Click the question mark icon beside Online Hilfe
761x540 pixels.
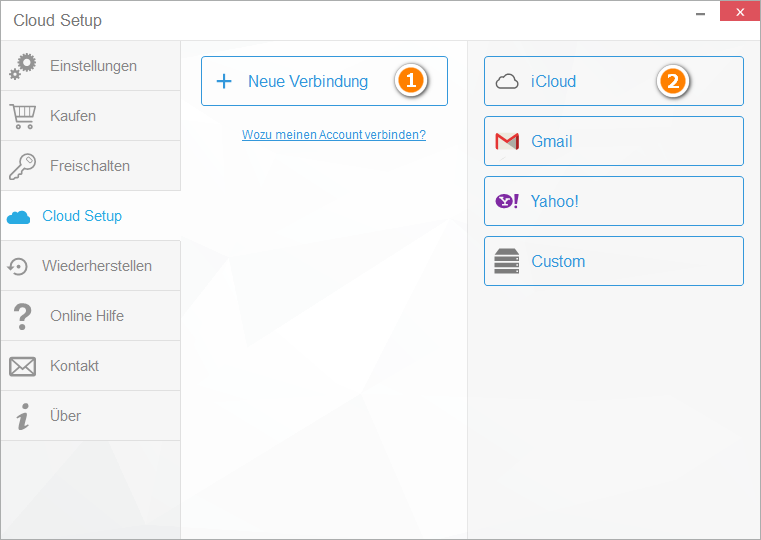click(x=22, y=316)
